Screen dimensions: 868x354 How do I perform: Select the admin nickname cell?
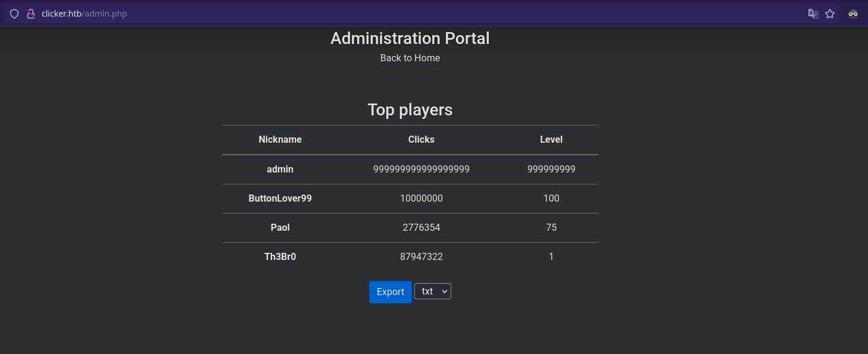click(280, 169)
